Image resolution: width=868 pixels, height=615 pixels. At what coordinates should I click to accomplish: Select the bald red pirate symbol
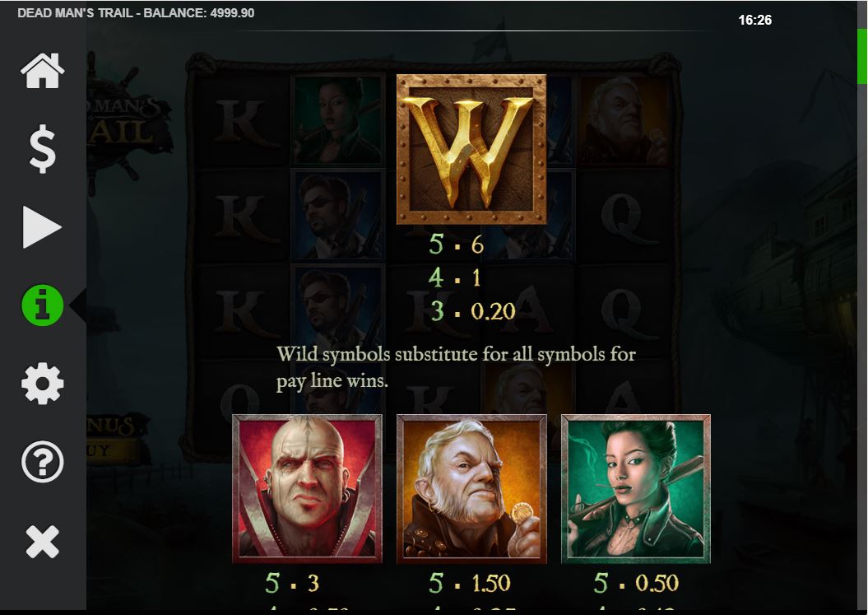(307, 489)
